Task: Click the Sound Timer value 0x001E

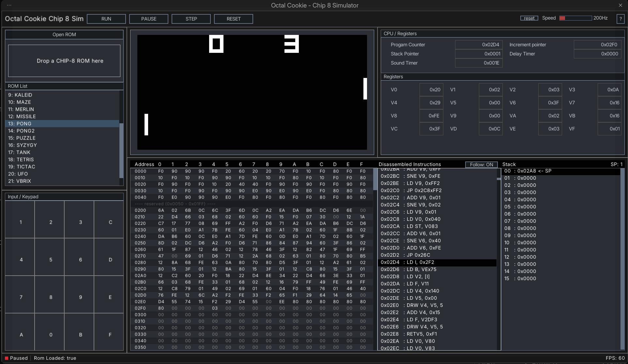Action: click(479, 63)
